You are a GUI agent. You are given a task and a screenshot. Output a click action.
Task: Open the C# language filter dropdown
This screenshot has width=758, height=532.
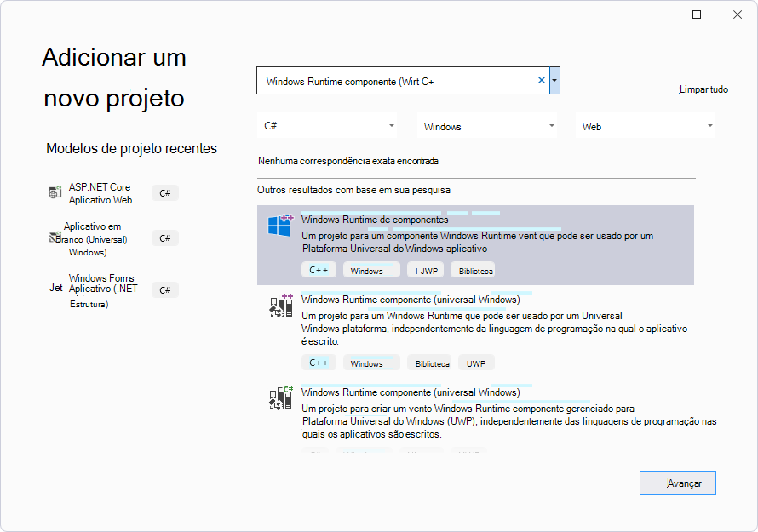[x=327, y=126]
